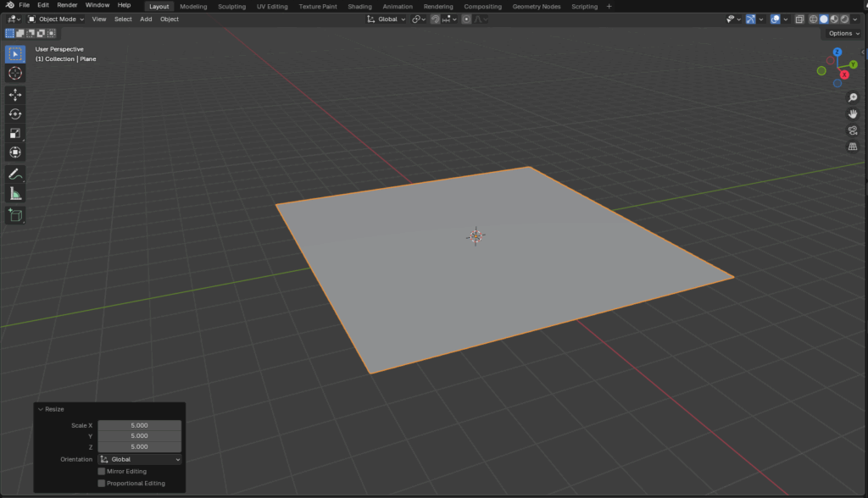868x498 pixels.
Task: Open the editor type selector
Action: tap(14, 19)
